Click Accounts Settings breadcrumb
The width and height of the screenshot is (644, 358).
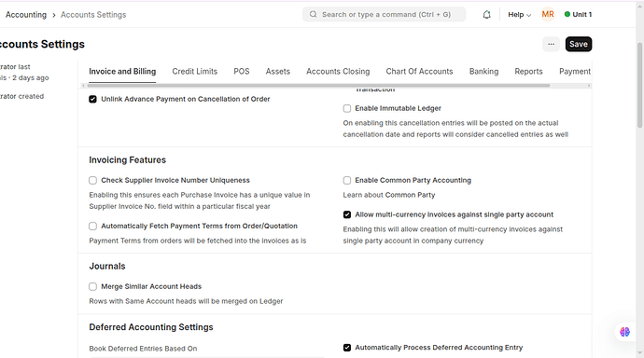(x=93, y=15)
